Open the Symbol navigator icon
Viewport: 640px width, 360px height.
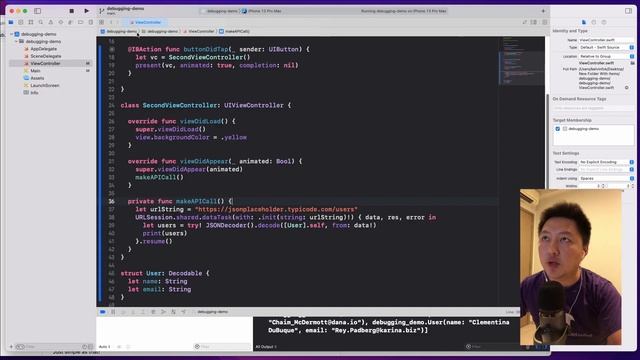pyautogui.click(x=31, y=22)
